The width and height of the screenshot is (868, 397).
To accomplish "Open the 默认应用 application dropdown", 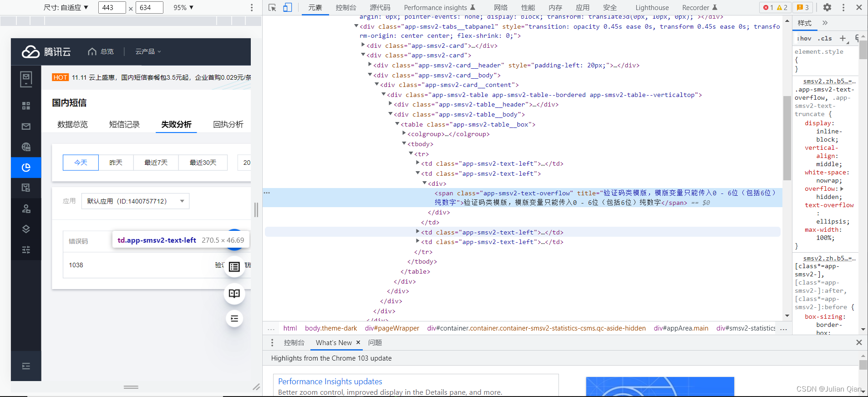I will tap(135, 201).
